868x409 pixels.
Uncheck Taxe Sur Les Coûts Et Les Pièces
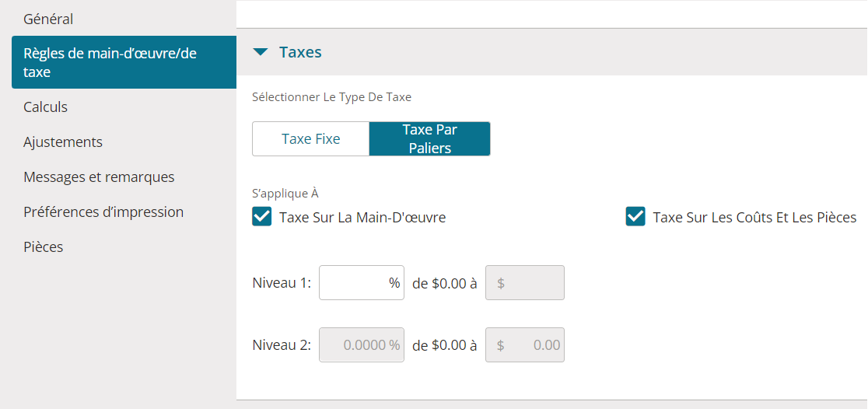click(635, 217)
